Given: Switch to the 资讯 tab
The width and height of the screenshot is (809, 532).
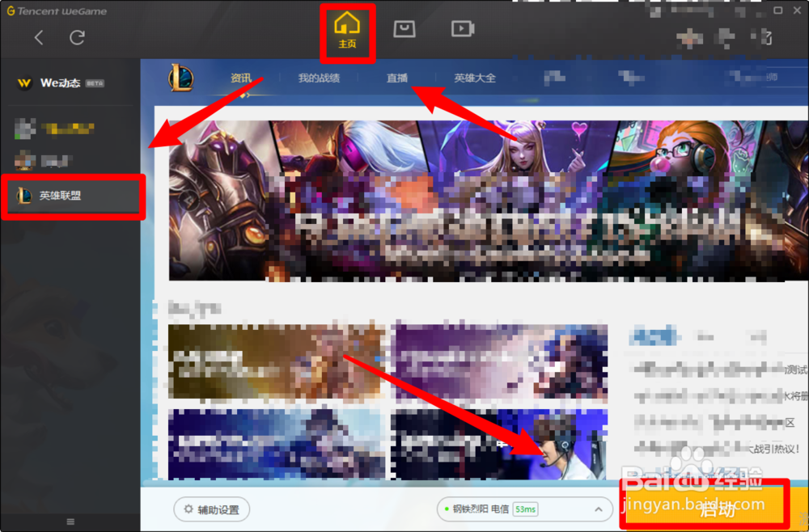Looking at the screenshot, I should click(241, 78).
